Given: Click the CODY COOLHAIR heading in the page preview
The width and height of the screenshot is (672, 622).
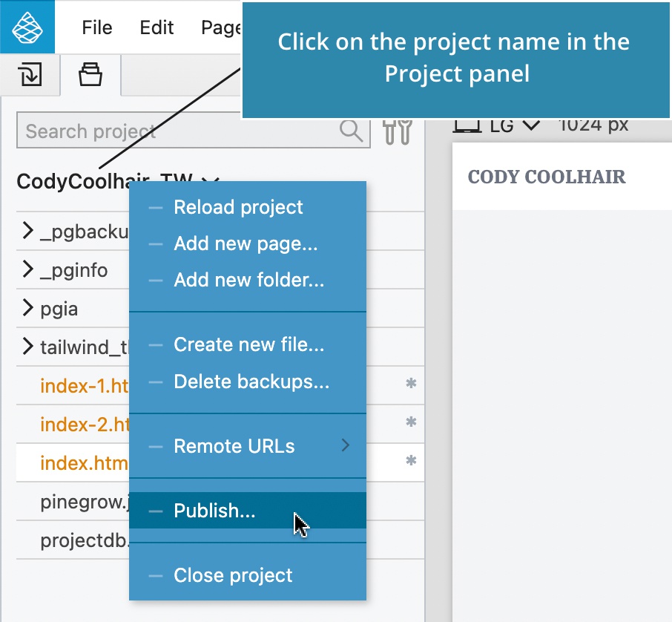Looking at the screenshot, I should point(547,177).
